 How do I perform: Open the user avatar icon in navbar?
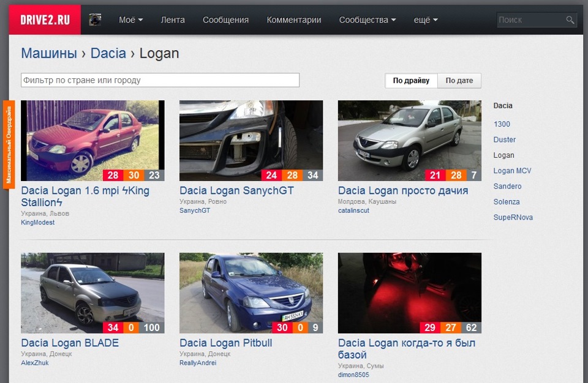(96, 20)
